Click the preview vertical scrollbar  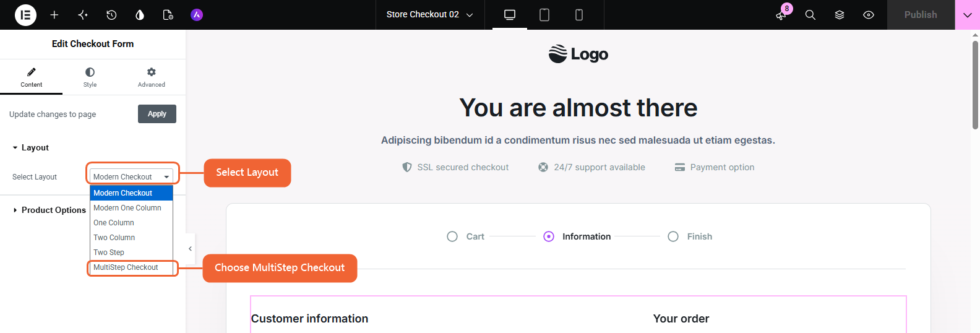[976, 85]
